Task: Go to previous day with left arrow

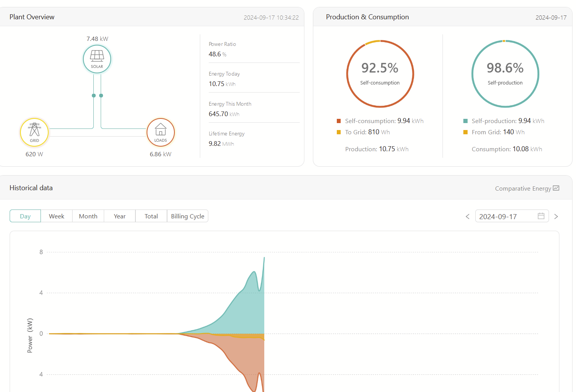Action: pos(468,216)
